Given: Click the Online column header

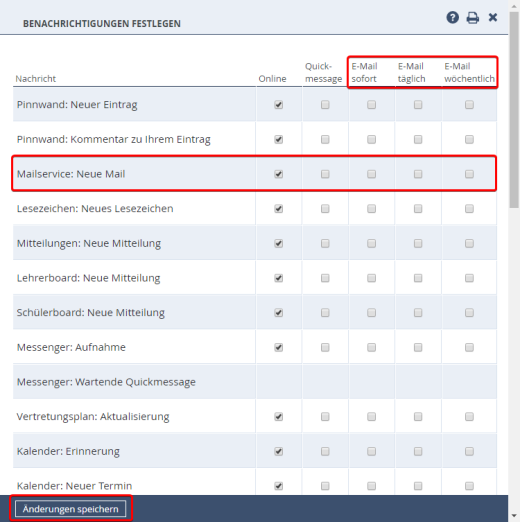Looking at the screenshot, I should click(272, 79).
